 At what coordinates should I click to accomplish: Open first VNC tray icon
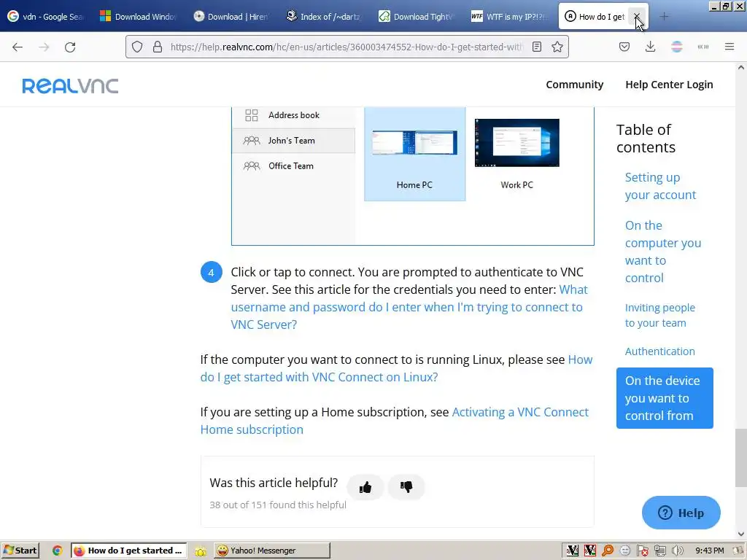[572, 551]
